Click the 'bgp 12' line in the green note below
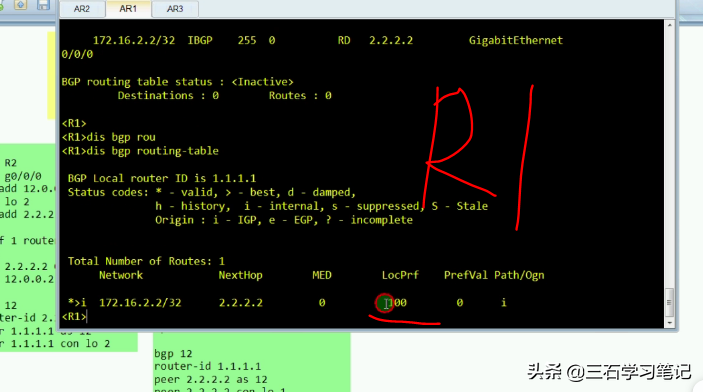The width and height of the screenshot is (703, 392). 173,354
